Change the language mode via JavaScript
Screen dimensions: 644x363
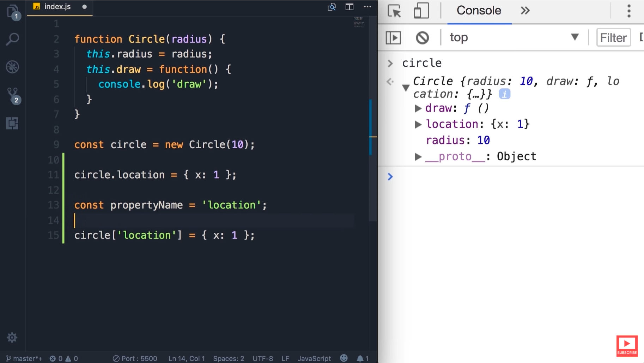pos(314,358)
